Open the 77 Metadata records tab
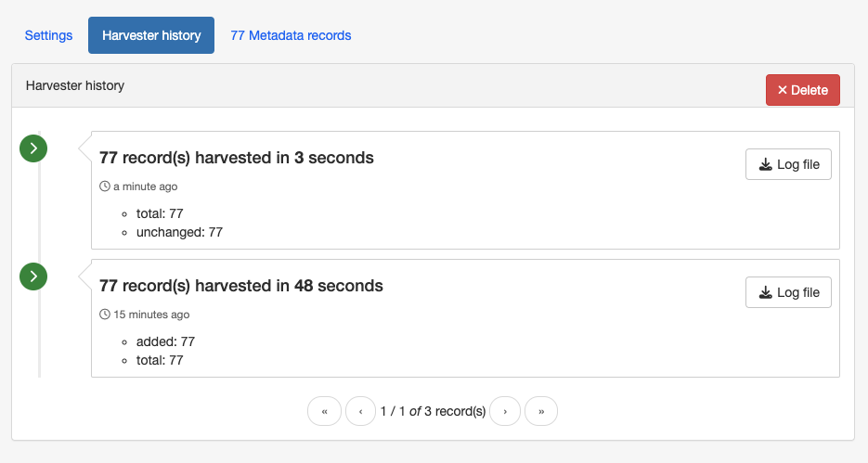 pos(291,35)
